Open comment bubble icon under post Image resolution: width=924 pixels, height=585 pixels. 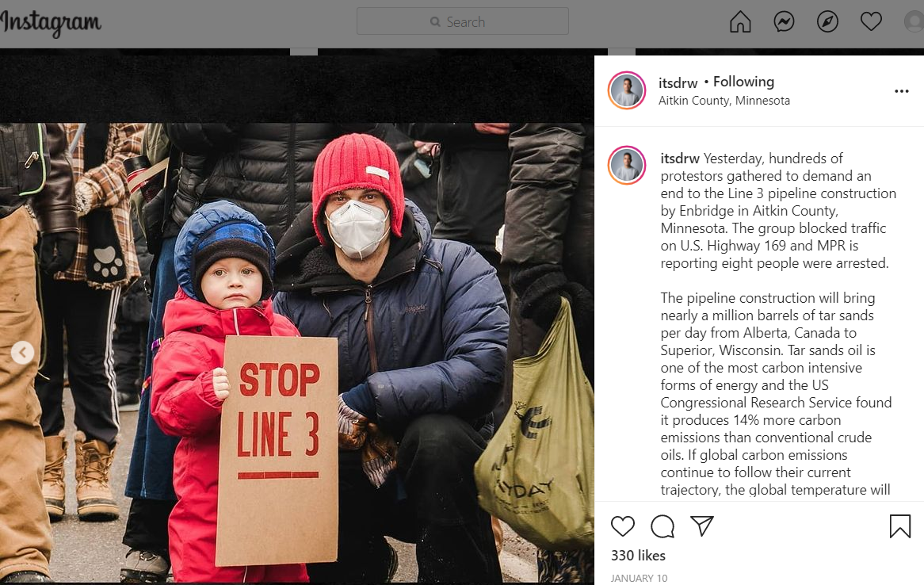(662, 526)
